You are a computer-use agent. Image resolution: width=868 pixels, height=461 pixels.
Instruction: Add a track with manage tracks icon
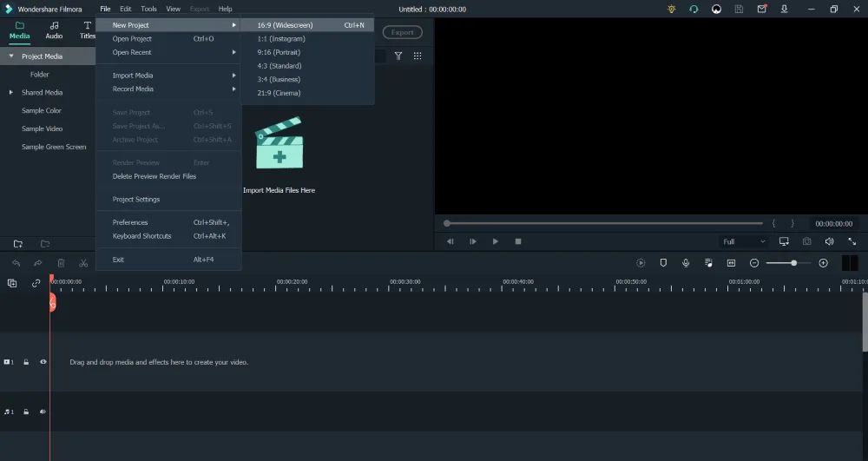pyautogui.click(x=11, y=283)
